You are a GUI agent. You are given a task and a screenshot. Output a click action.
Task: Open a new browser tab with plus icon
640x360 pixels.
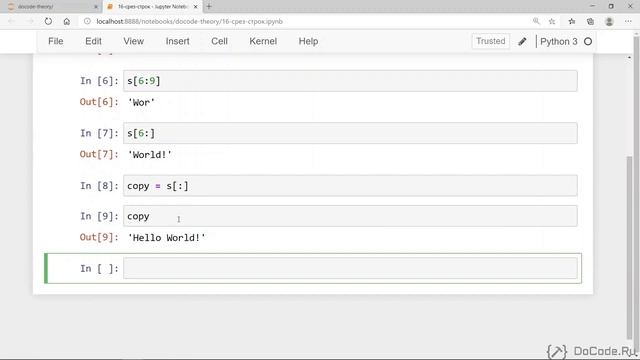point(209,7)
